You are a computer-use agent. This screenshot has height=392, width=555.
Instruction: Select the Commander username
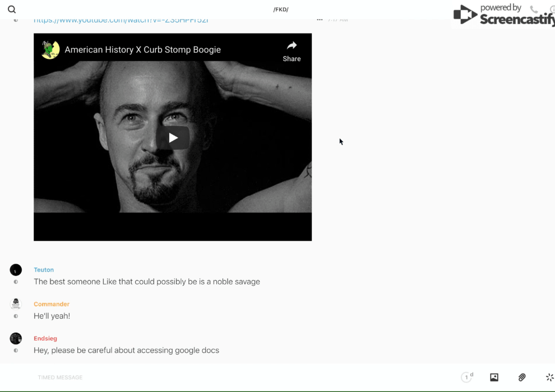click(51, 304)
